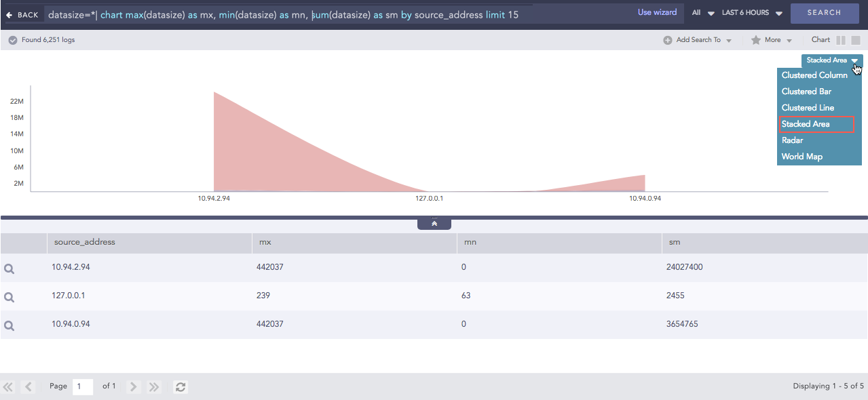868x400 pixels.
Task: Click the SEARCH button
Action: click(x=824, y=12)
